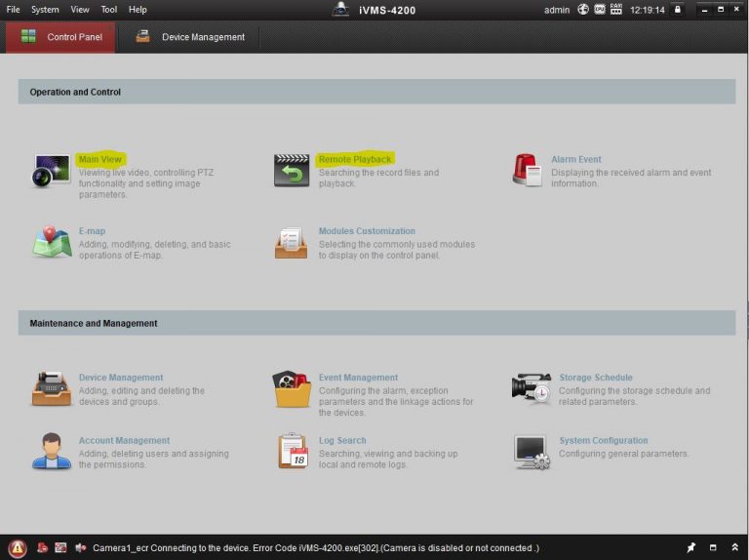Click the Device Management tray icon
The width and height of the screenshot is (749, 560).
tap(51, 389)
